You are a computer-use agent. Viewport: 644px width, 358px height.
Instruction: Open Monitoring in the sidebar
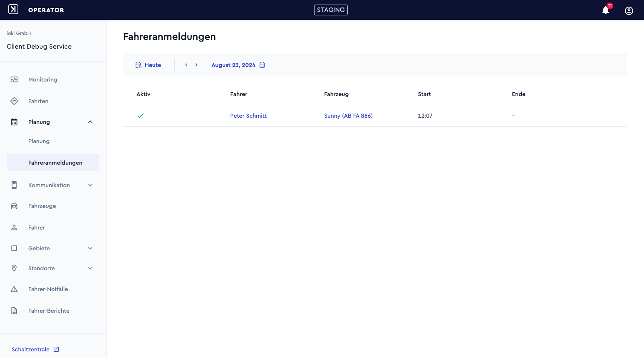43,79
